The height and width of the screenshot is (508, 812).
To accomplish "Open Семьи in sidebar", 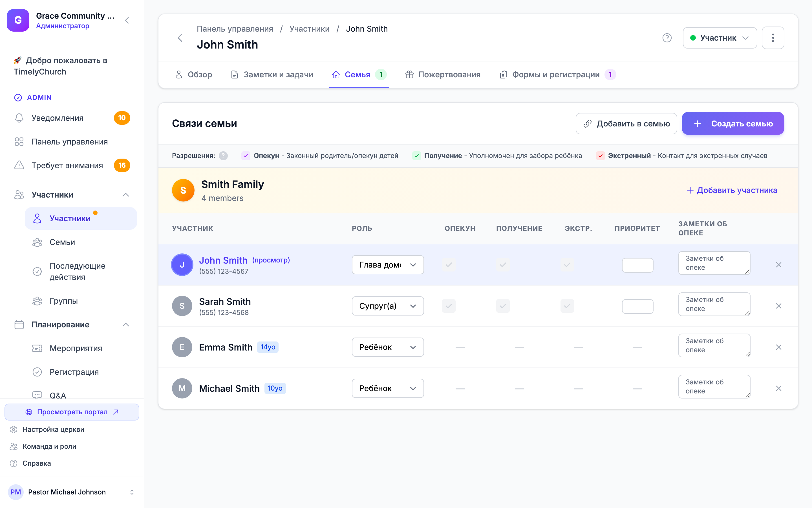I will [x=81, y=242].
